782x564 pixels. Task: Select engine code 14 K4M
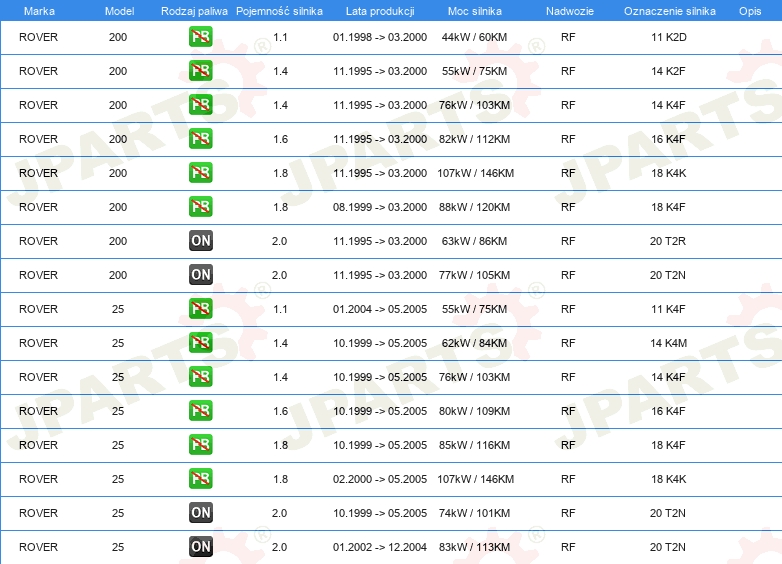point(669,343)
